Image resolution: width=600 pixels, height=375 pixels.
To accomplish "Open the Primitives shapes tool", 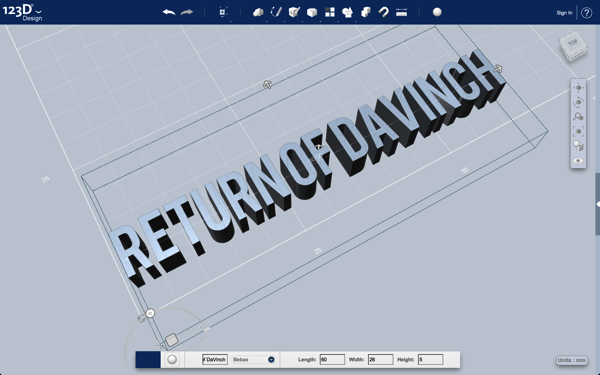I will [258, 12].
